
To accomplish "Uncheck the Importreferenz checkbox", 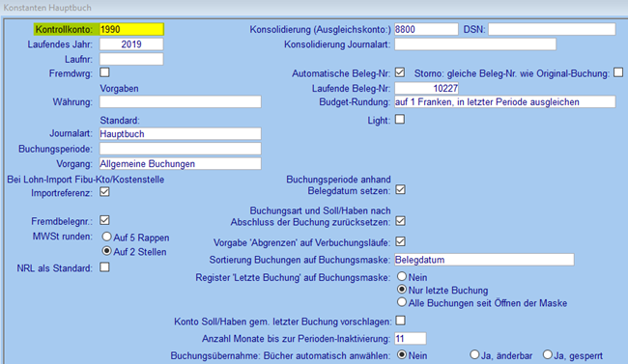I will click(x=104, y=192).
